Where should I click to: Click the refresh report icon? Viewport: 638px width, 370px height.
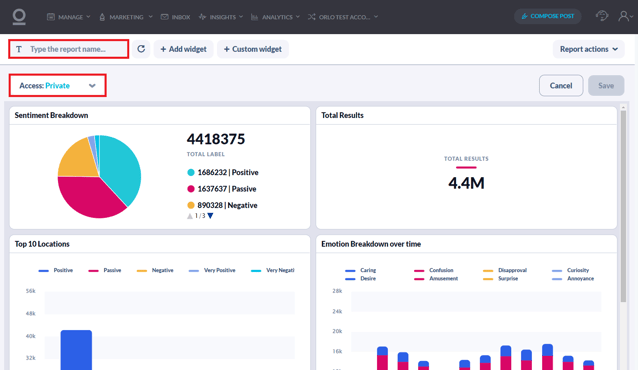tap(141, 49)
